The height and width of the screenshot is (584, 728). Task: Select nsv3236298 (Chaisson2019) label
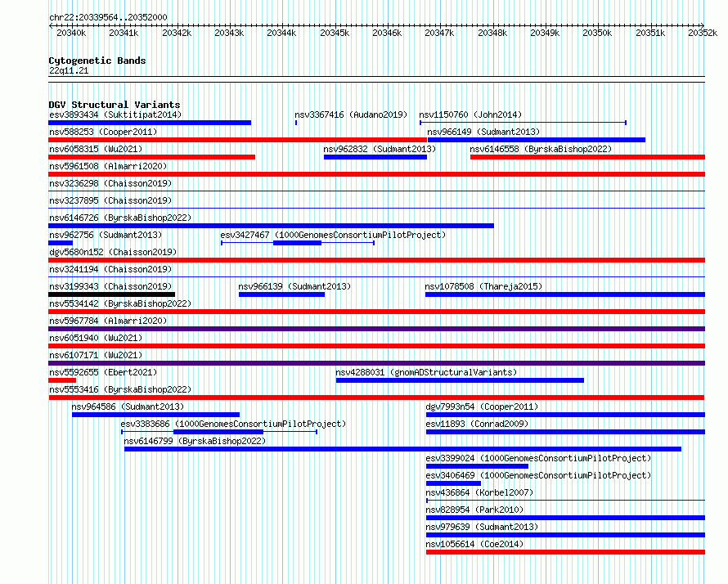pyautogui.click(x=110, y=183)
